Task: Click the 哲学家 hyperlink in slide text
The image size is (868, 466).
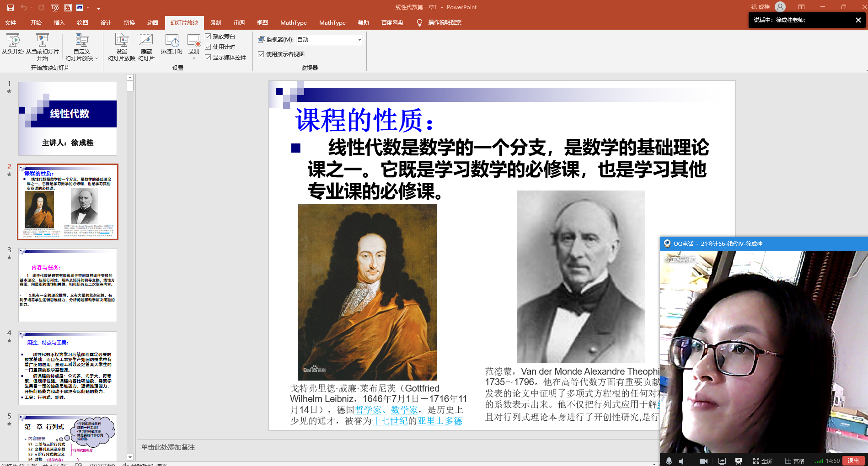Action: pyautogui.click(x=368, y=410)
